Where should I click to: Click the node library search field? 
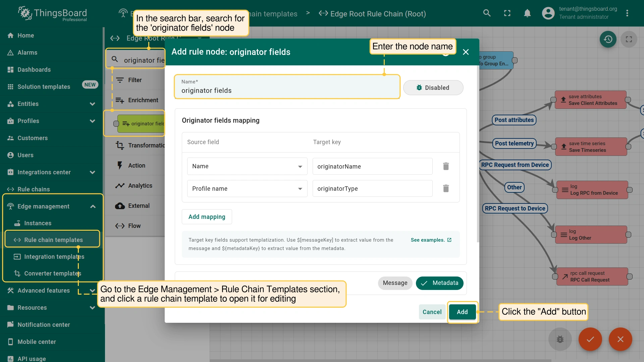point(144,60)
